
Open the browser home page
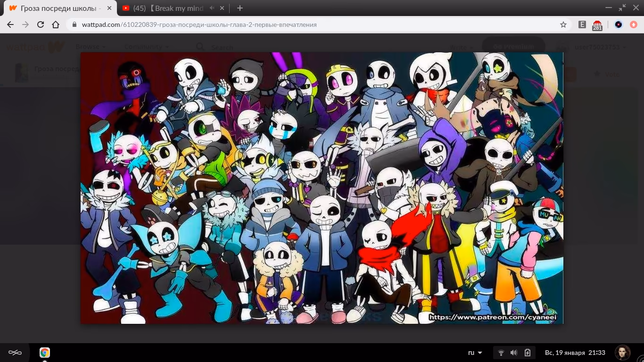point(56,25)
